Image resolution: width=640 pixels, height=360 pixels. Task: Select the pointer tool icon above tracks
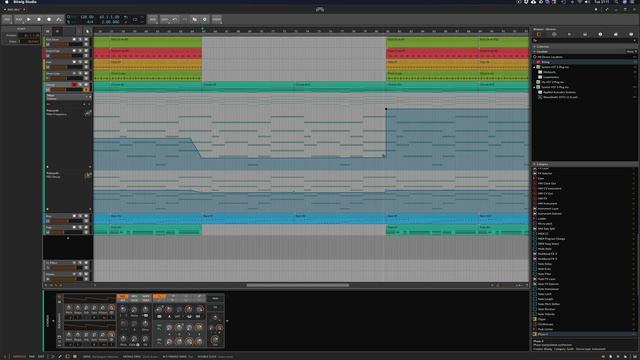coord(87,31)
